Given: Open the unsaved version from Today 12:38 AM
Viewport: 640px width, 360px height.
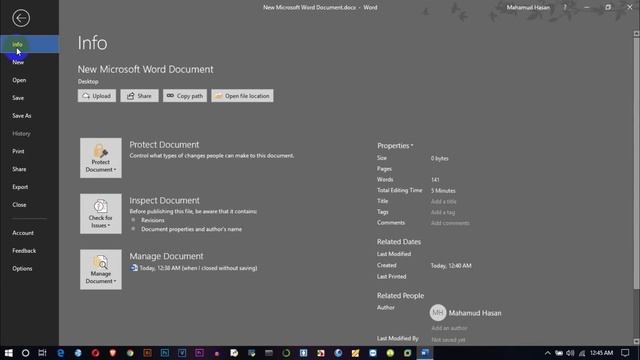Looking at the screenshot, I should tap(194, 268).
